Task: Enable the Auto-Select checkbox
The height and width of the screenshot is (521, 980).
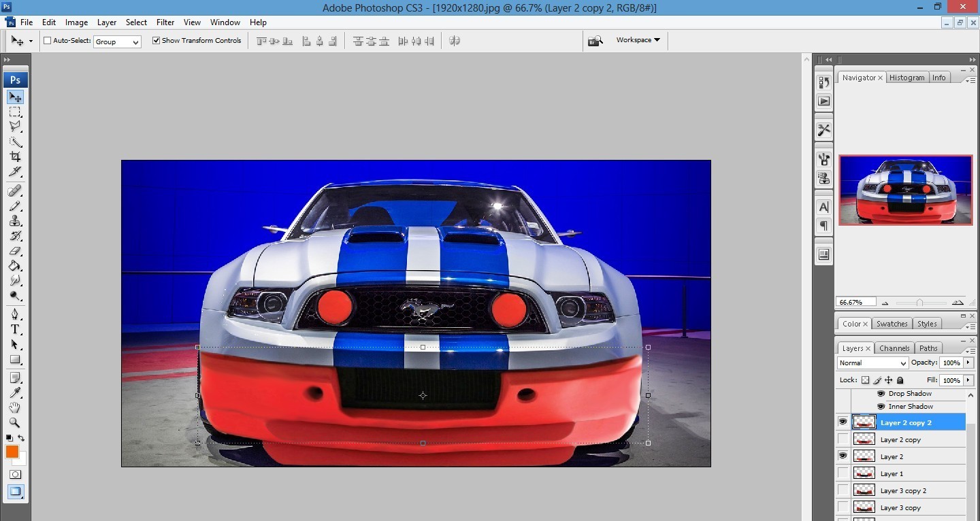Action: click(48, 41)
